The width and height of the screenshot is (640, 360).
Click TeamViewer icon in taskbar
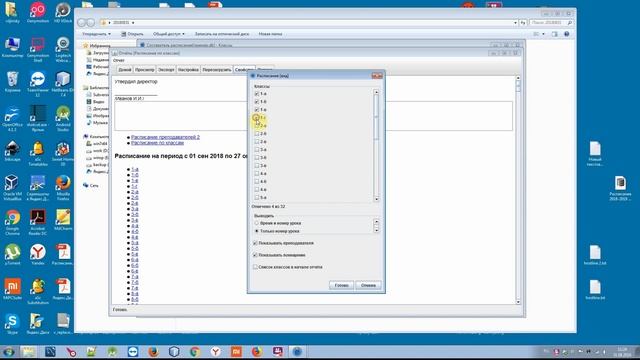(x=133, y=351)
